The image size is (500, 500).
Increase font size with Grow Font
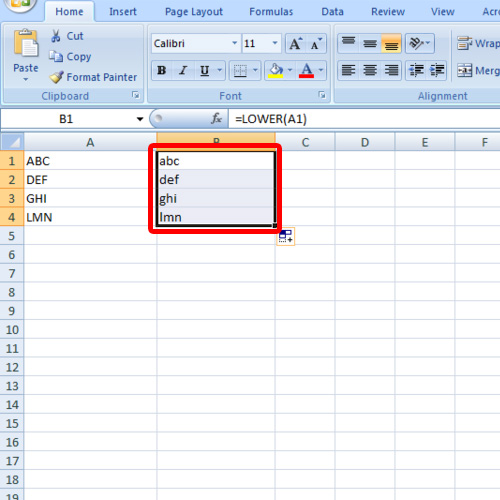(296, 44)
